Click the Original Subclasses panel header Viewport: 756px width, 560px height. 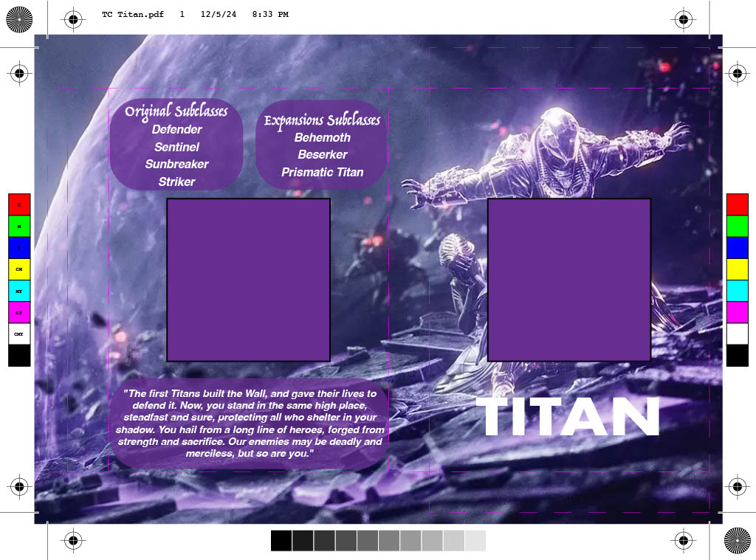pyautogui.click(x=176, y=112)
